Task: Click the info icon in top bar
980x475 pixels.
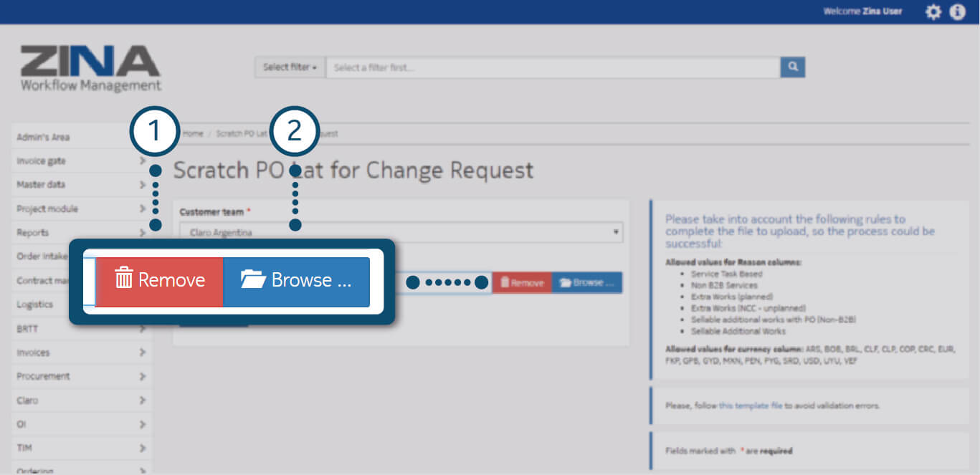Action: (x=958, y=12)
